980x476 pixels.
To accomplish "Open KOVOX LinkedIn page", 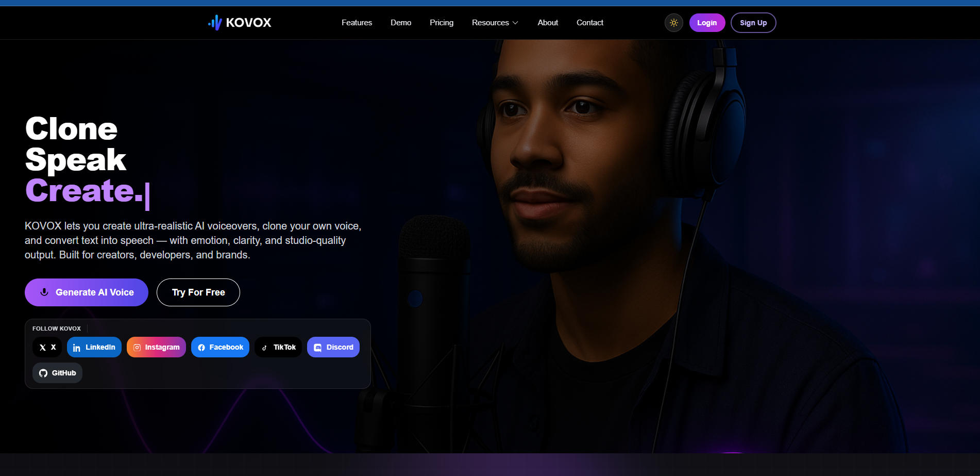I will pos(94,347).
